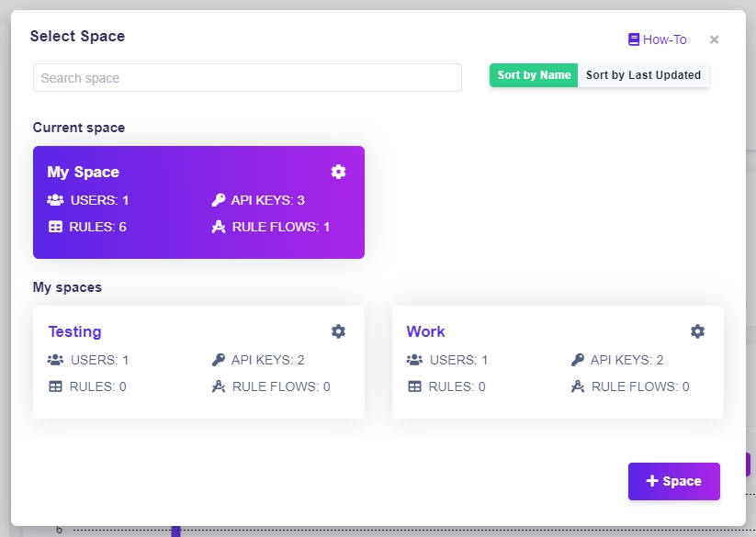This screenshot has height=537, width=756.
Task: Open settings gear for My Space
Action: pyautogui.click(x=338, y=172)
